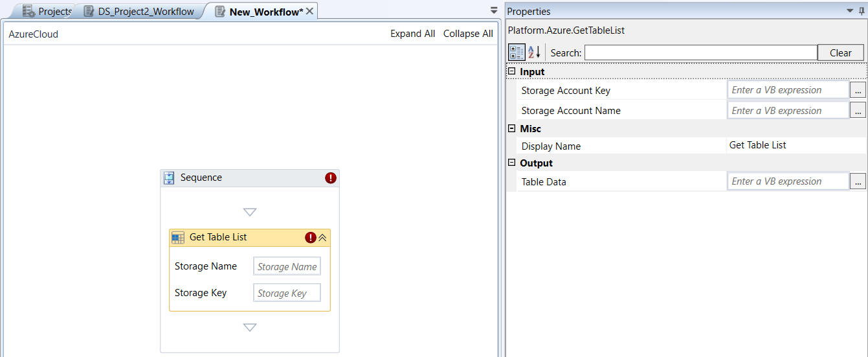
Task: Click the Sequence activity icon
Action: pyautogui.click(x=169, y=178)
